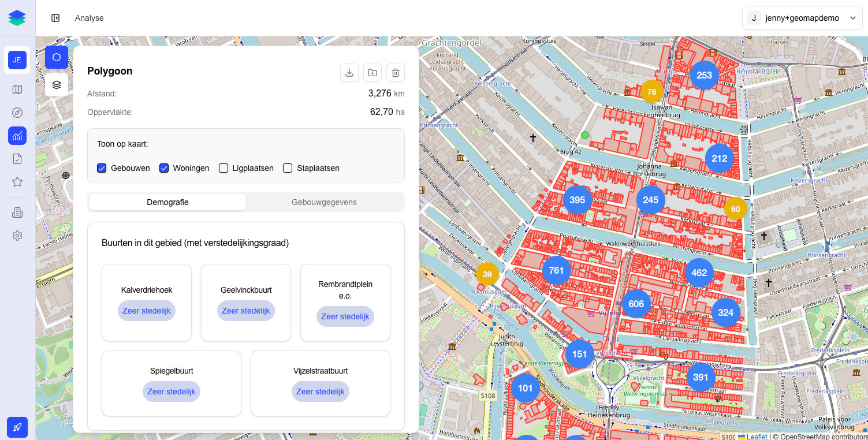Select the Demografie tab
Screen dimensions: 868x440
pyautogui.click(x=167, y=202)
